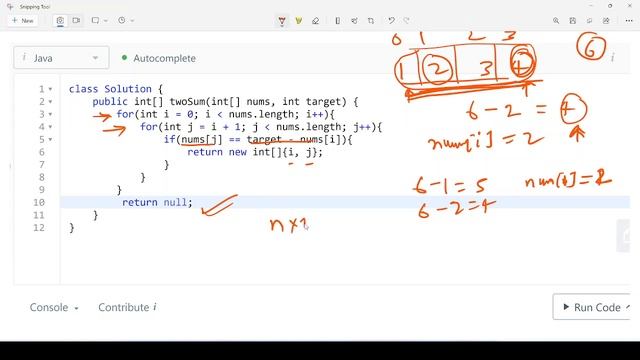
Task: Select the camera Snip mode icon
Action: pyautogui.click(x=60, y=20)
